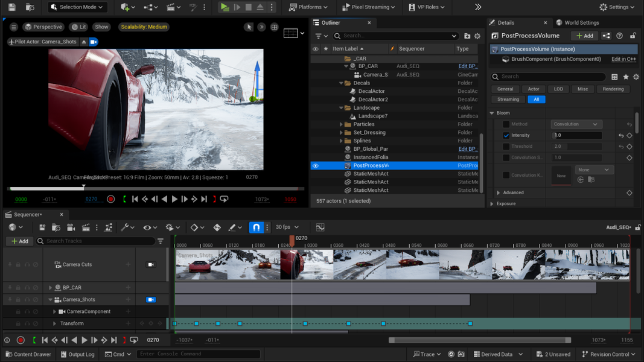Focus the Outliner search field
The height and width of the screenshot is (362, 644).
tap(395, 36)
